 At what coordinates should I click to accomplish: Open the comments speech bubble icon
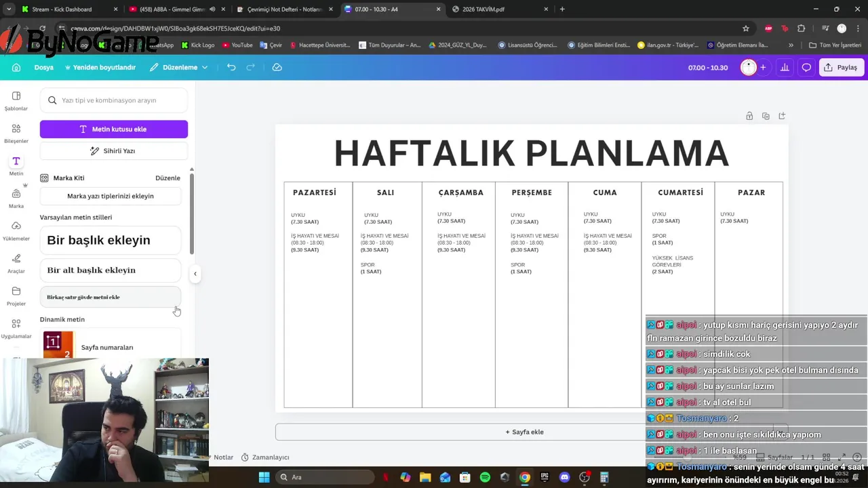click(806, 67)
